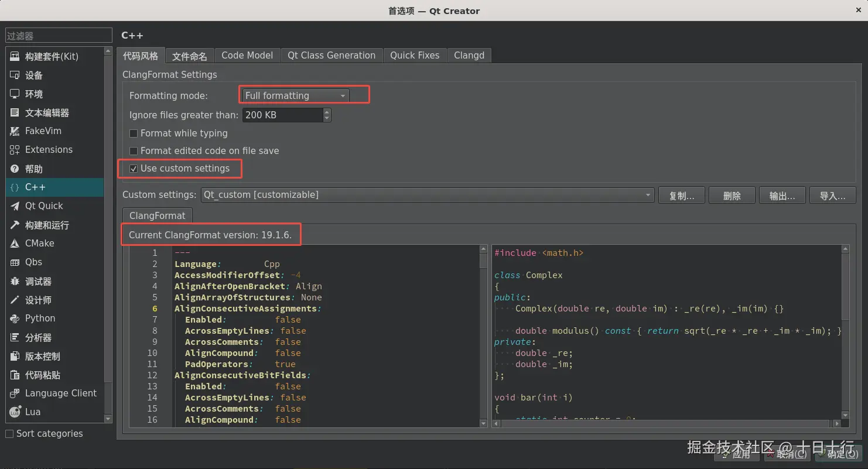Select the C++ braces icon
The image size is (868, 469).
15,187
